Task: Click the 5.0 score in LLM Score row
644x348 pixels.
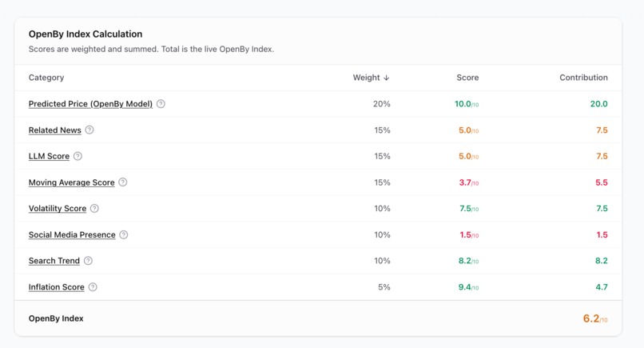Action: pyautogui.click(x=469, y=156)
